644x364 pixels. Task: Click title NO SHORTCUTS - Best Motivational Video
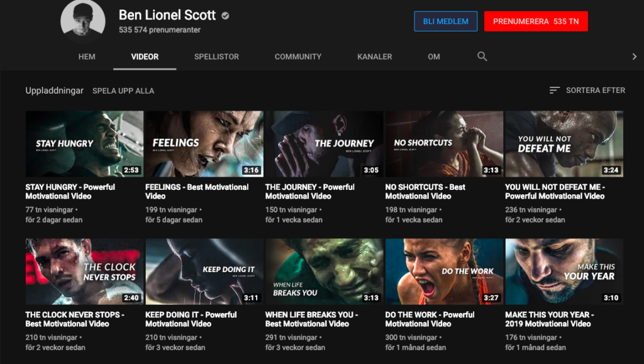(x=425, y=191)
